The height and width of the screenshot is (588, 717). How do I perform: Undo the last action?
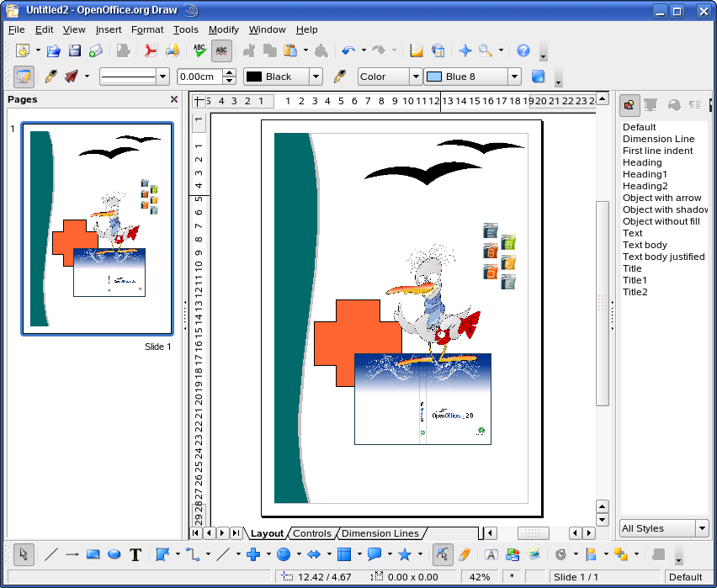348,50
